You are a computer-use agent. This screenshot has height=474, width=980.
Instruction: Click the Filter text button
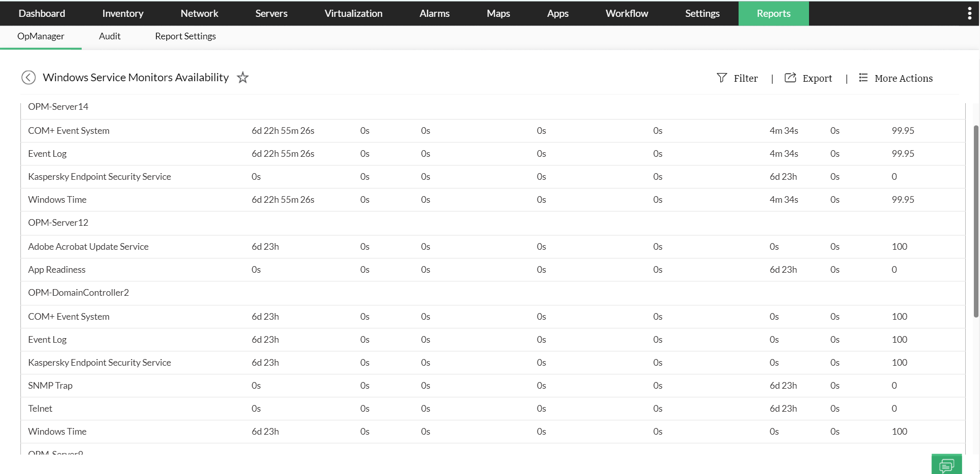pyautogui.click(x=746, y=78)
